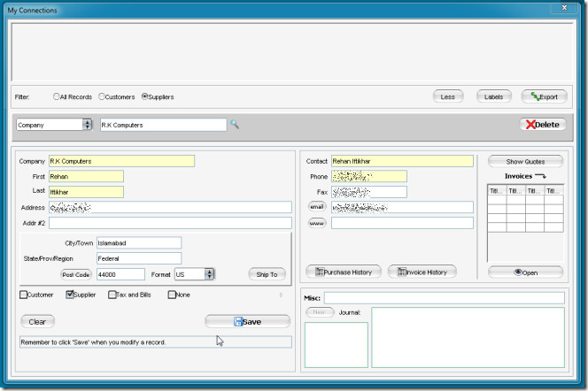Open the Format US dropdown

pyautogui.click(x=210, y=274)
